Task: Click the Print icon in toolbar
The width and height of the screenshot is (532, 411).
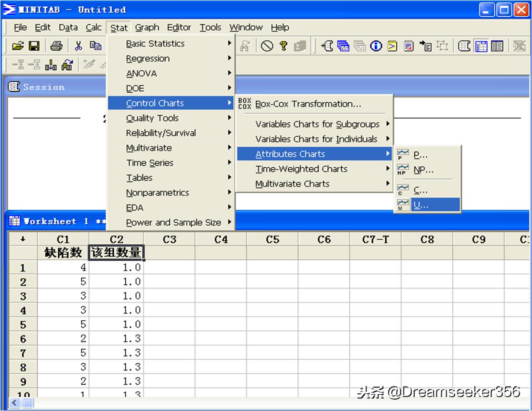Action: (56, 46)
